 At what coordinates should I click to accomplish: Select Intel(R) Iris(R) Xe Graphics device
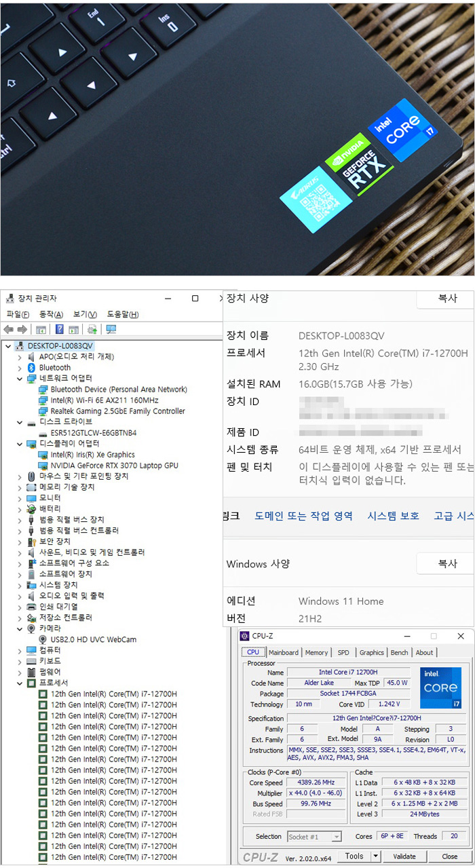point(92,454)
